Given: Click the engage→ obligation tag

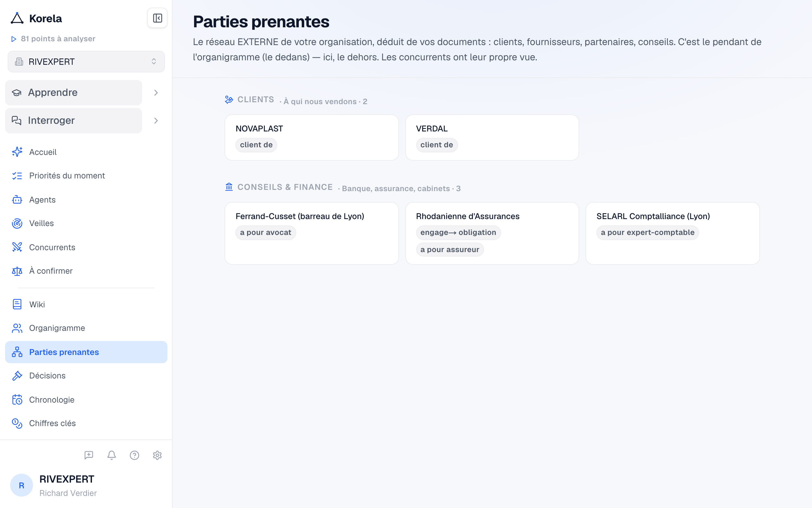Looking at the screenshot, I should (x=458, y=232).
